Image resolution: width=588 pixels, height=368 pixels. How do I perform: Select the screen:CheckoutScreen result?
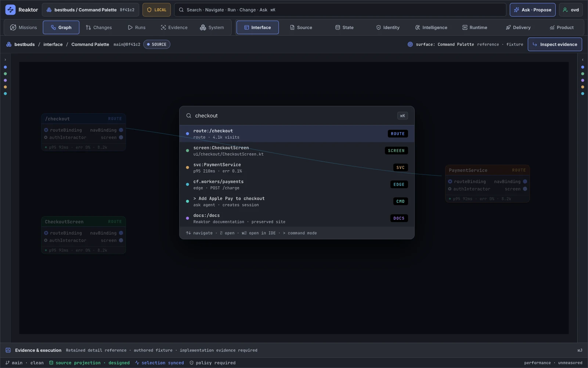[x=297, y=151]
